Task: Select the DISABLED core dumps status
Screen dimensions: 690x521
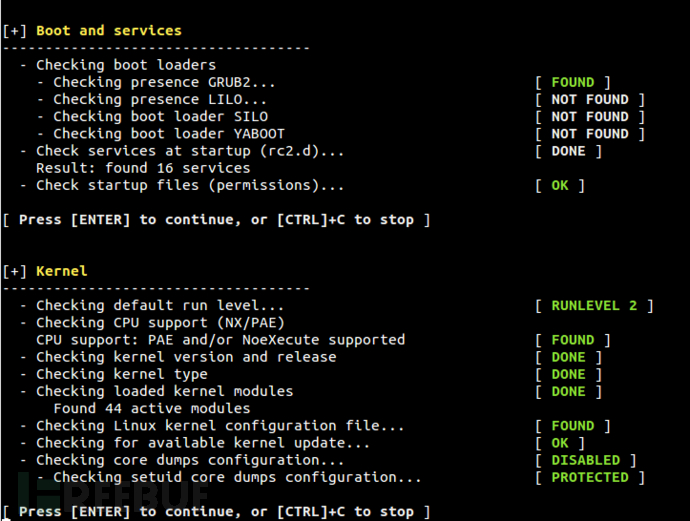Action: click(585, 460)
